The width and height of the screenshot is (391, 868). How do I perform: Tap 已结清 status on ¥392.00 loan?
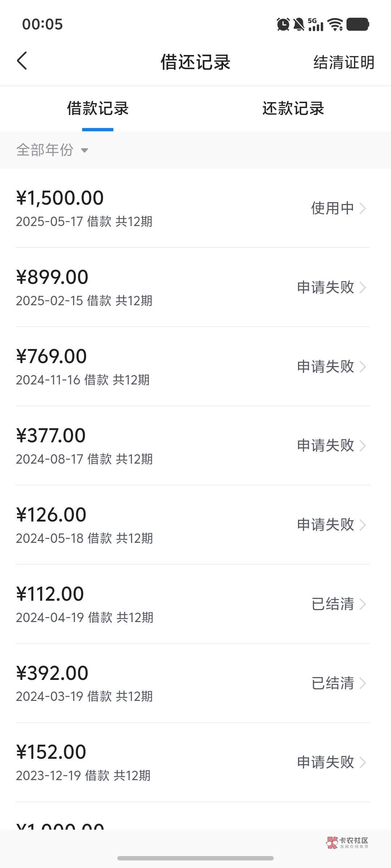coord(332,683)
